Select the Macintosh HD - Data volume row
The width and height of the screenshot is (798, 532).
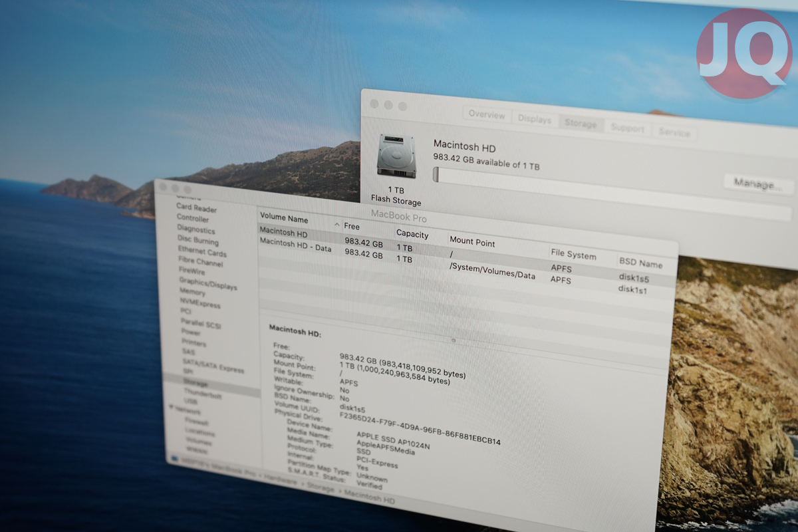pos(467,265)
